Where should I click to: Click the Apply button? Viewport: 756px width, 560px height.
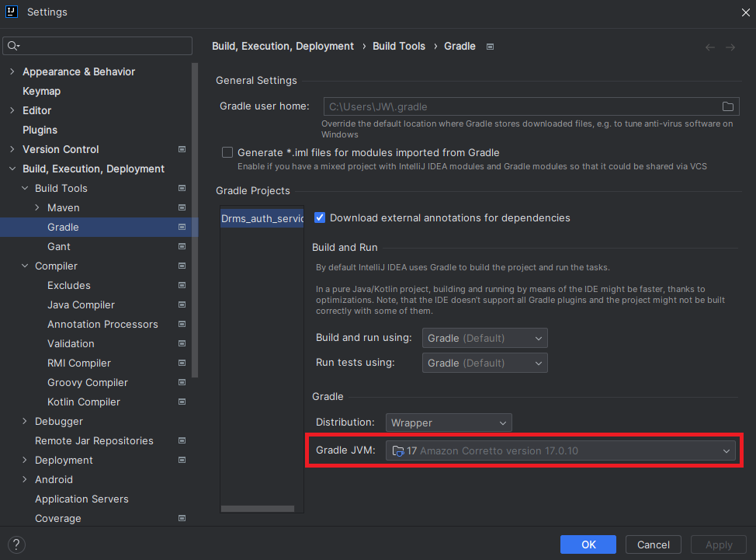point(719,544)
